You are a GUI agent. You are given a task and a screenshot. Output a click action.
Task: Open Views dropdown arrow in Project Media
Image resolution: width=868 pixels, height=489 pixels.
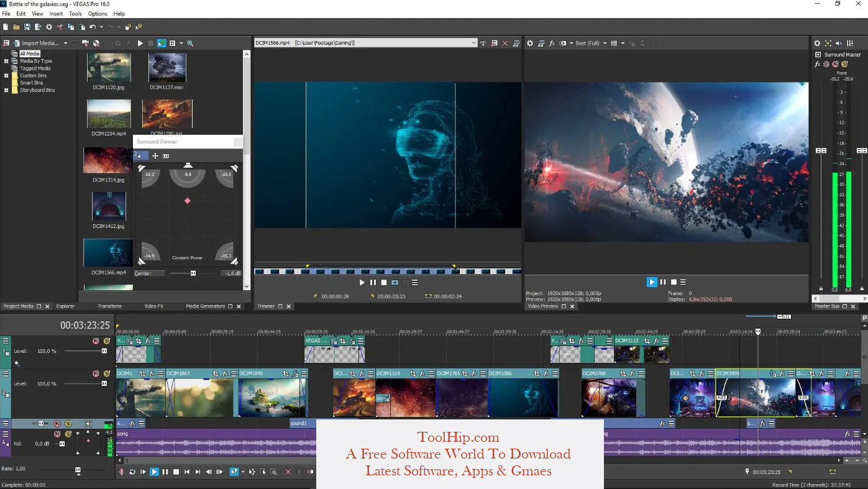pyautogui.click(x=181, y=43)
